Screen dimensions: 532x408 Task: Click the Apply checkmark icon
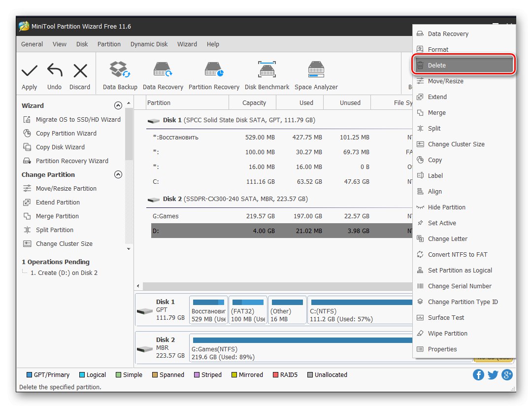30,70
